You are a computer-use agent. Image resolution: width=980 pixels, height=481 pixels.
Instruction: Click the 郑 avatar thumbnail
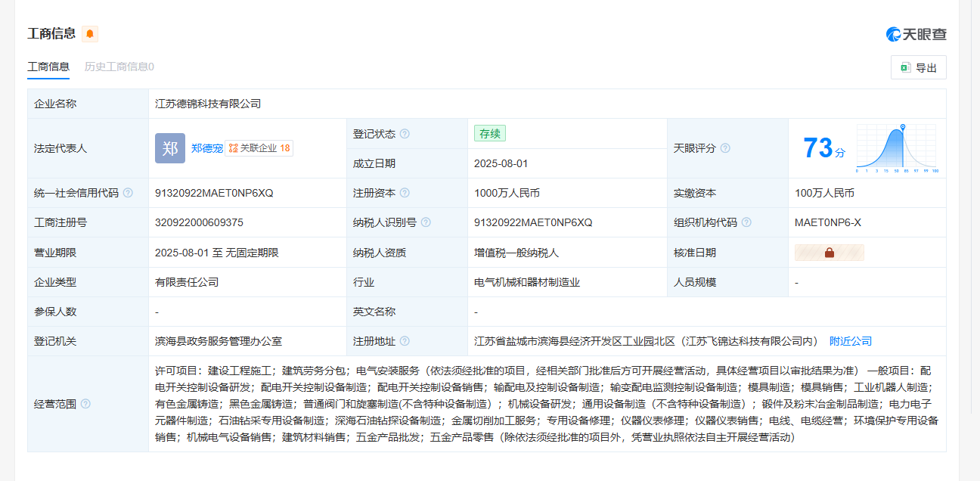170,148
